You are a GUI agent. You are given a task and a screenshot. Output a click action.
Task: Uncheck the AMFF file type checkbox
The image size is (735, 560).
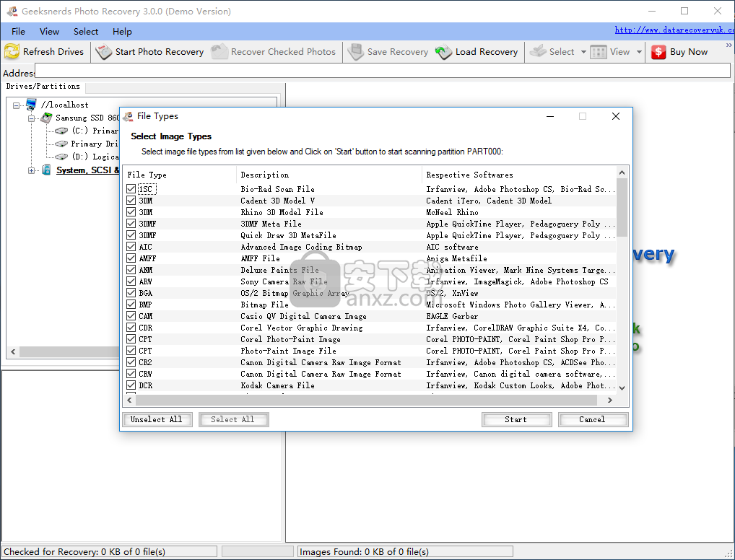(131, 258)
